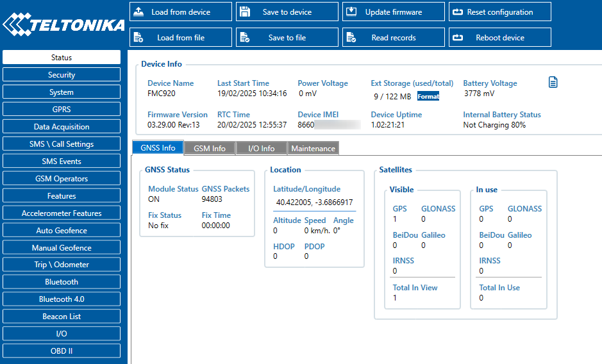
Task: Open the I/O Info tab
Action: pyautogui.click(x=261, y=148)
